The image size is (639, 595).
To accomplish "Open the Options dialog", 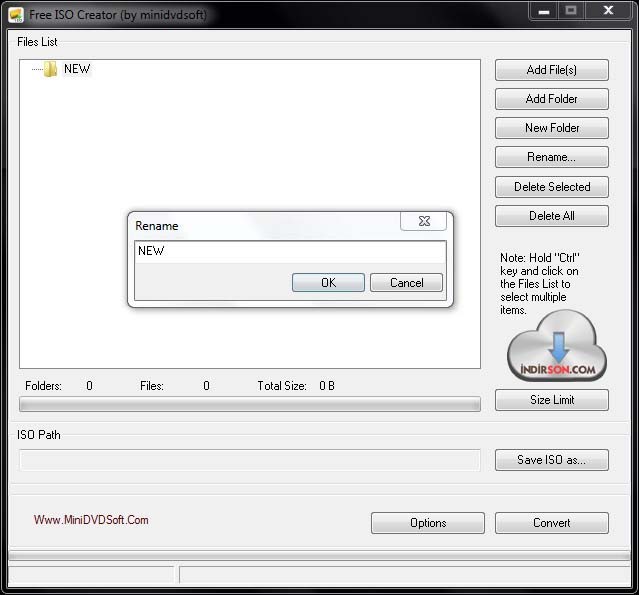I will click(428, 523).
